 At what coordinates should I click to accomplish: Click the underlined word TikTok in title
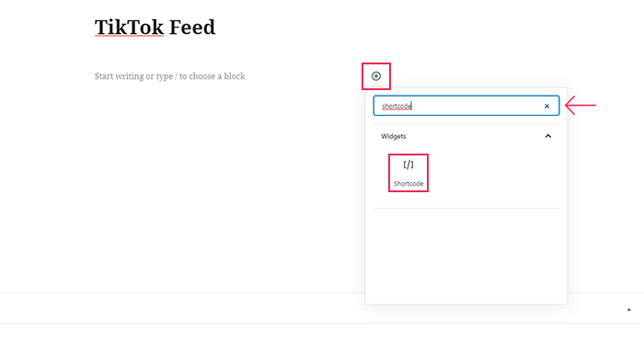(x=129, y=28)
